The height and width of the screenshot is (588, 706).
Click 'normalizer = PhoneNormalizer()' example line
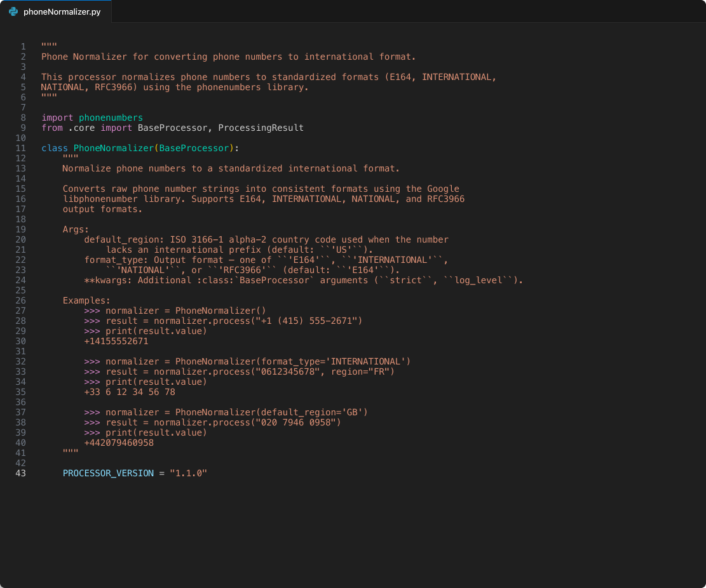pos(175,311)
